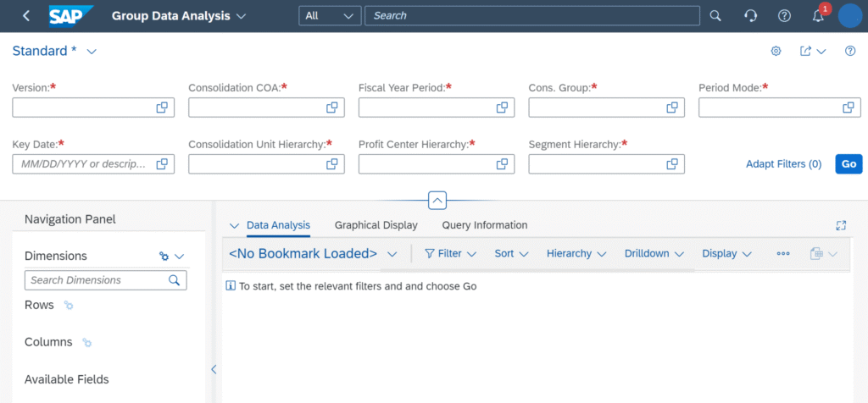Open value help for Fiscal Year Period
Image resolution: width=868 pixels, height=403 pixels.
pos(502,108)
